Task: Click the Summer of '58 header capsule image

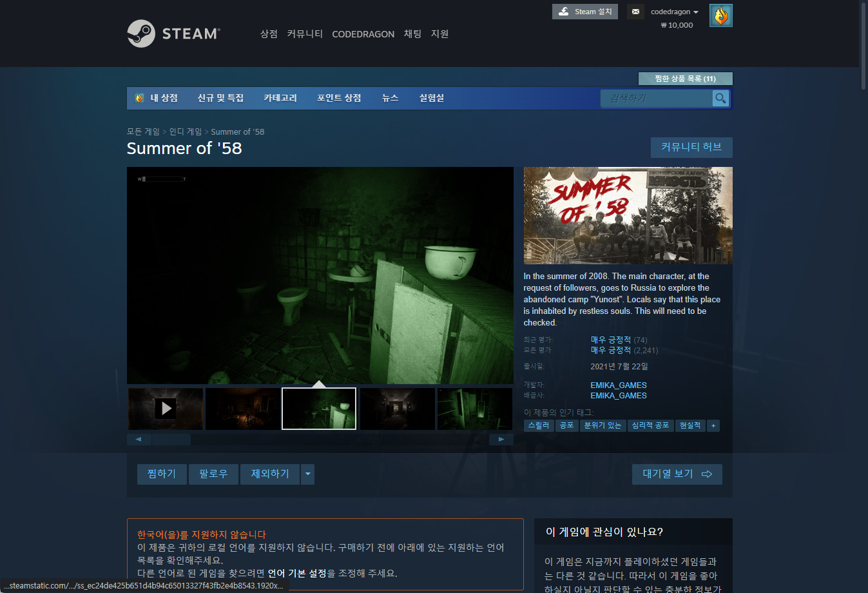Action: [x=628, y=215]
